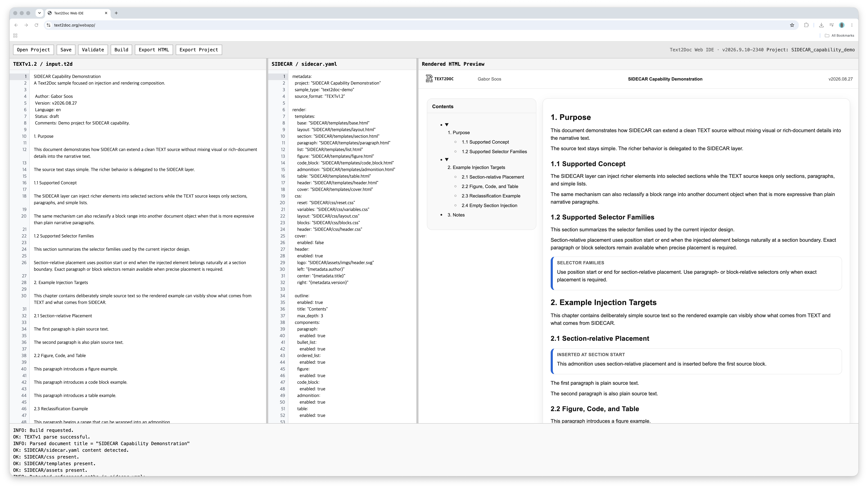Click the Build button
The image size is (868, 488).
(121, 50)
